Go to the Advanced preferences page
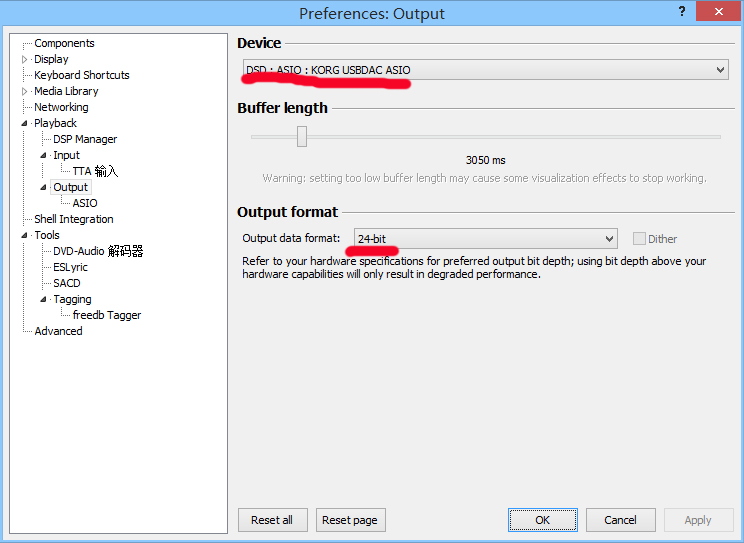This screenshot has width=744, height=543. tap(58, 331)
